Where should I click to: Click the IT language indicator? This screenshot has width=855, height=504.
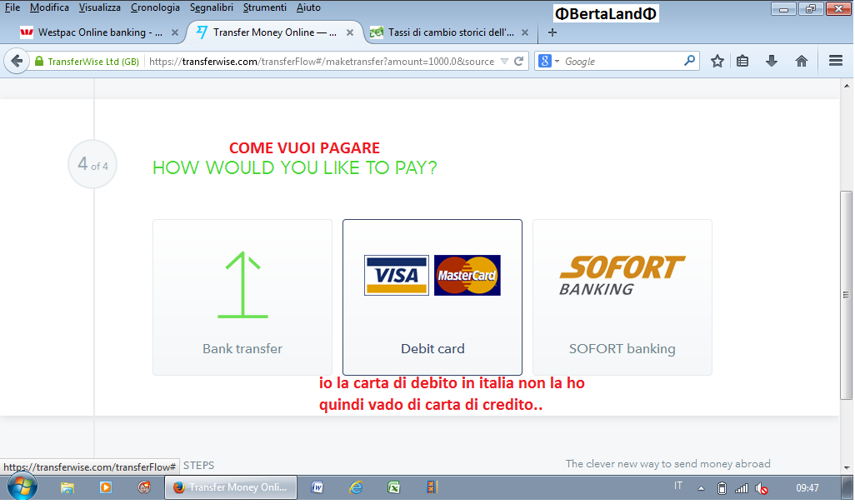[678, 486]
